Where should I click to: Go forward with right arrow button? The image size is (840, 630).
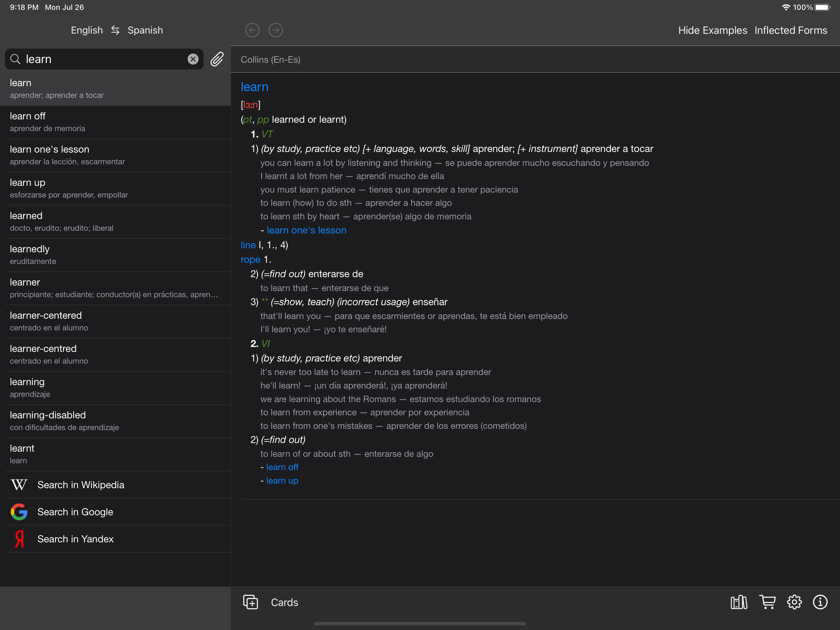tap(276, 30)
